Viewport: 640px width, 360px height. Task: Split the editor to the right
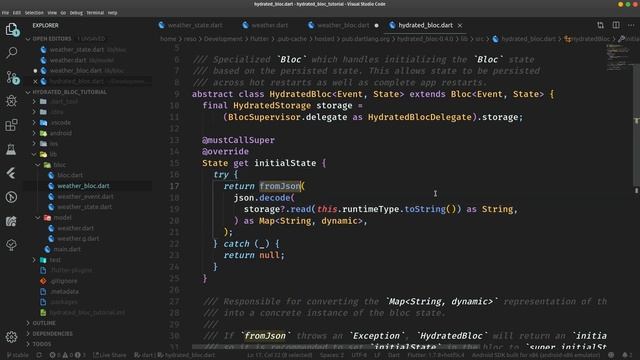tap(616, 25)
